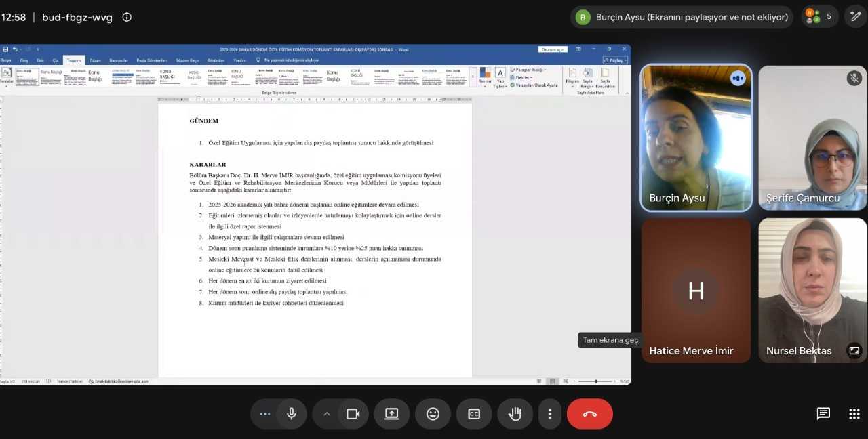
Task: Turn on closed captions
Action: click(x=474, y=414)
